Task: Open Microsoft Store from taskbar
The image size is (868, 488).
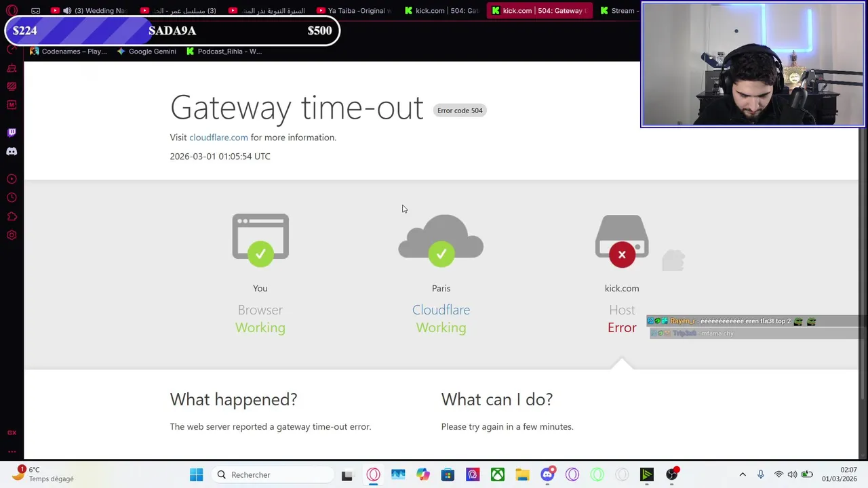Action: point(448,474)
